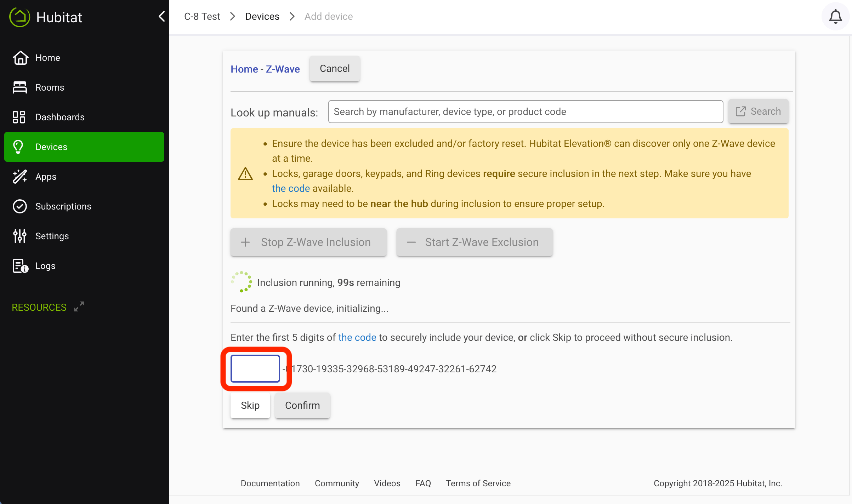
Task: Open the Videos footer link
Action: pos(387,483)
